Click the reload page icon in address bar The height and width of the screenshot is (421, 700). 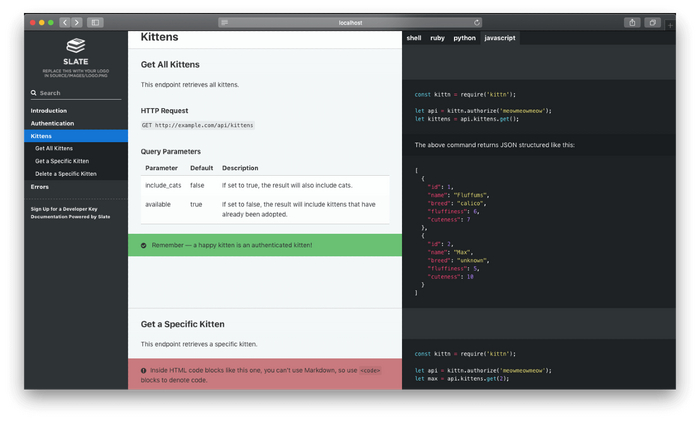(477, 22)
